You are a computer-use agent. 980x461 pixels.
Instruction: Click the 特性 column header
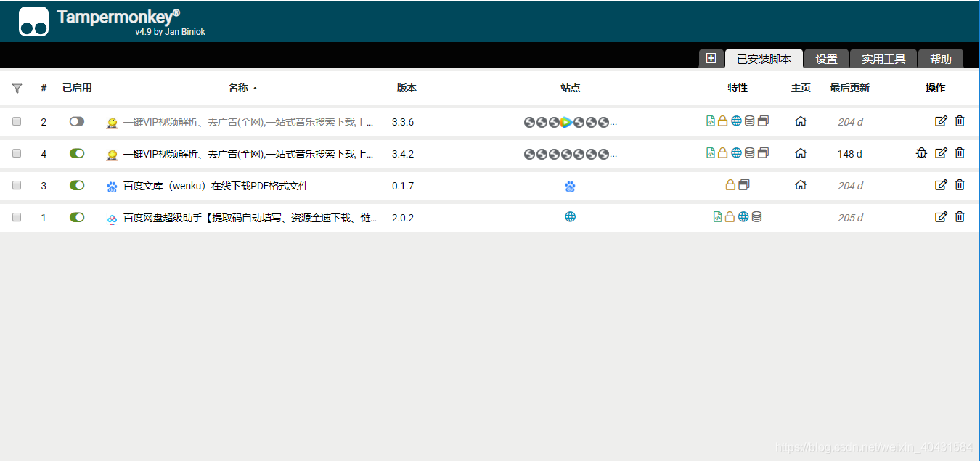(x=738, y=88)
